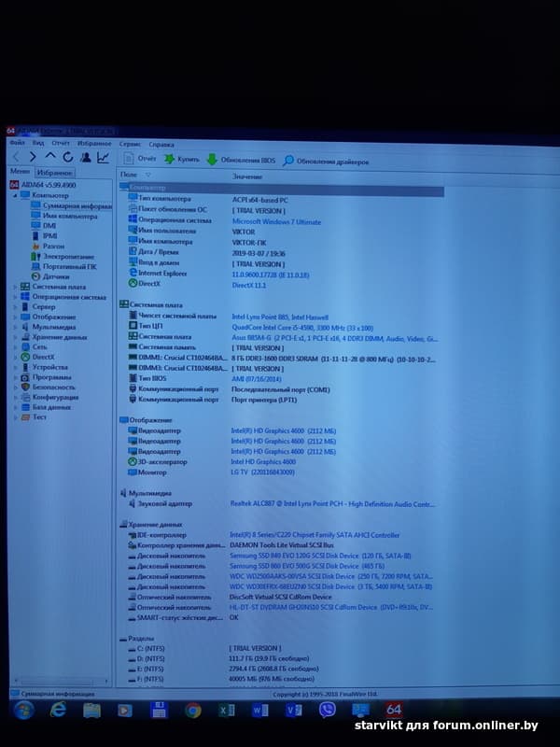This screenshot has width=560, height=747.
Task: Click the База данных icon in tree
Action: [25, 407]
